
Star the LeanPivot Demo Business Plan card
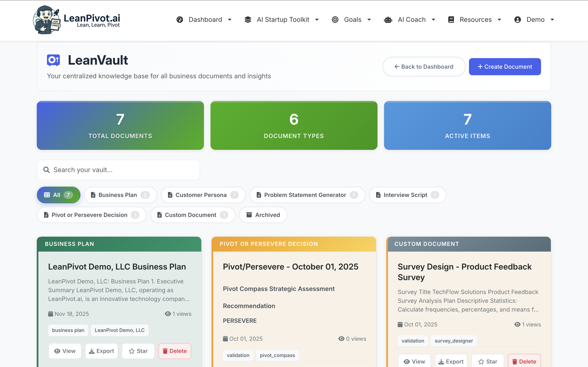point(138,351)
